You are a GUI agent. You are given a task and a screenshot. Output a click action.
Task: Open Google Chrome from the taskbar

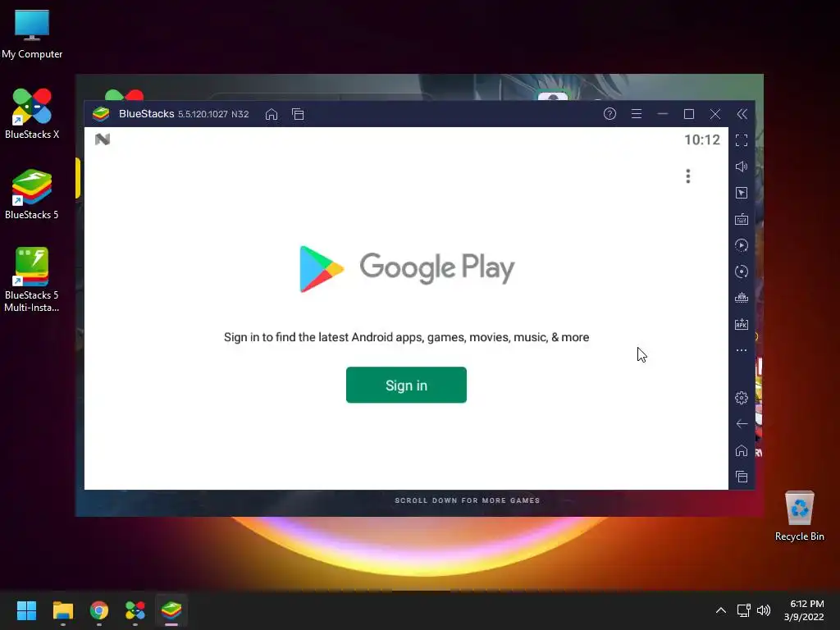[99, 610]
